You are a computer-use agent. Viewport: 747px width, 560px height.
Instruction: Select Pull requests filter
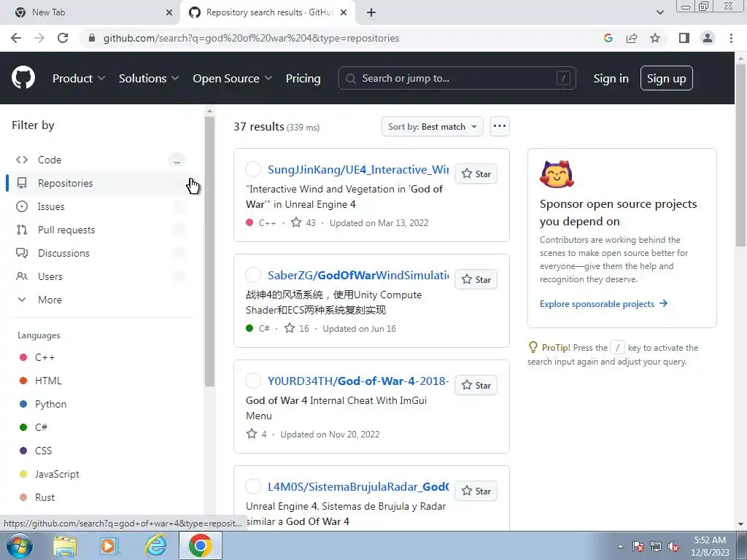100,230
